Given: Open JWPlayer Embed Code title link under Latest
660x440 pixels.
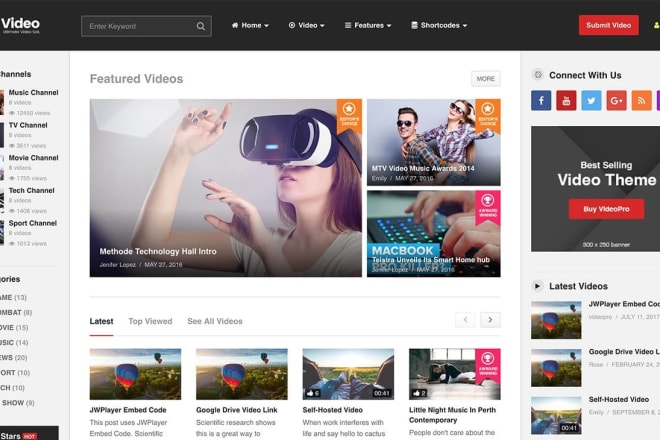Looking at the screenshot, I should coord(128,410).
